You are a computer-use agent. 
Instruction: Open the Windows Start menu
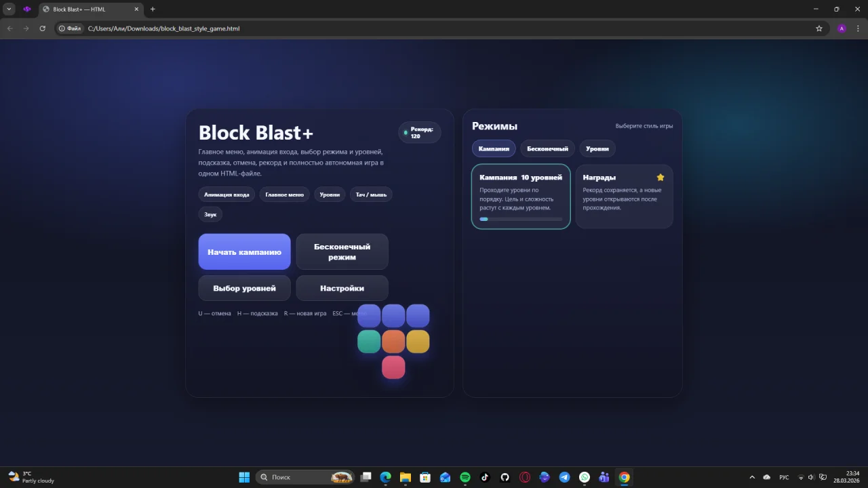(x=244, y=477)
